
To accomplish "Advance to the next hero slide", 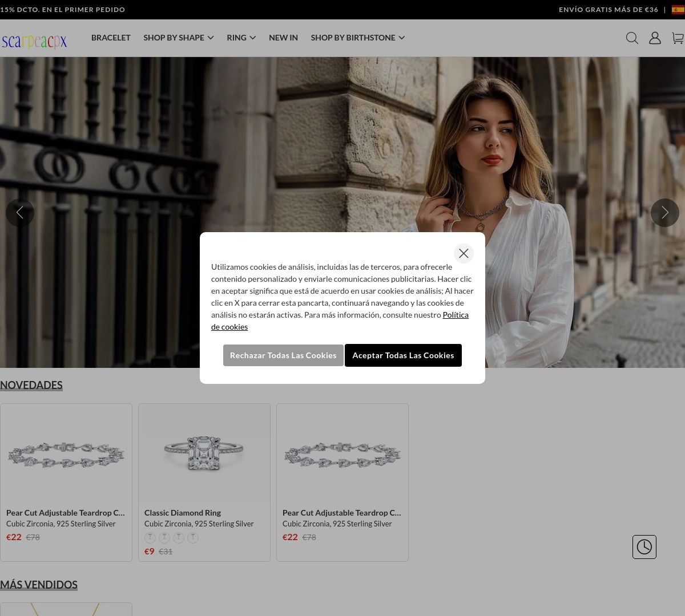I will pyautogui.click(x=665, y=213).
